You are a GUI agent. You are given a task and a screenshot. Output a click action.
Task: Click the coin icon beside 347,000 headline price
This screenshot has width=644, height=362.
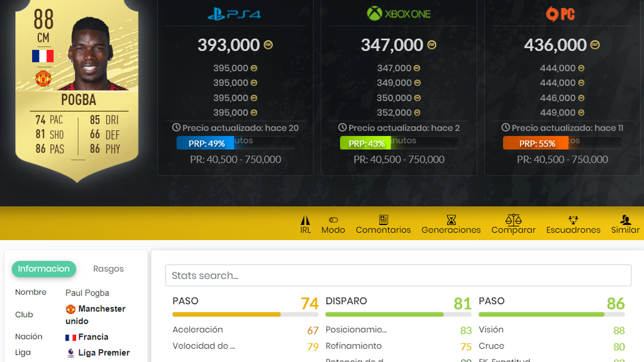[x=431, y=45]
